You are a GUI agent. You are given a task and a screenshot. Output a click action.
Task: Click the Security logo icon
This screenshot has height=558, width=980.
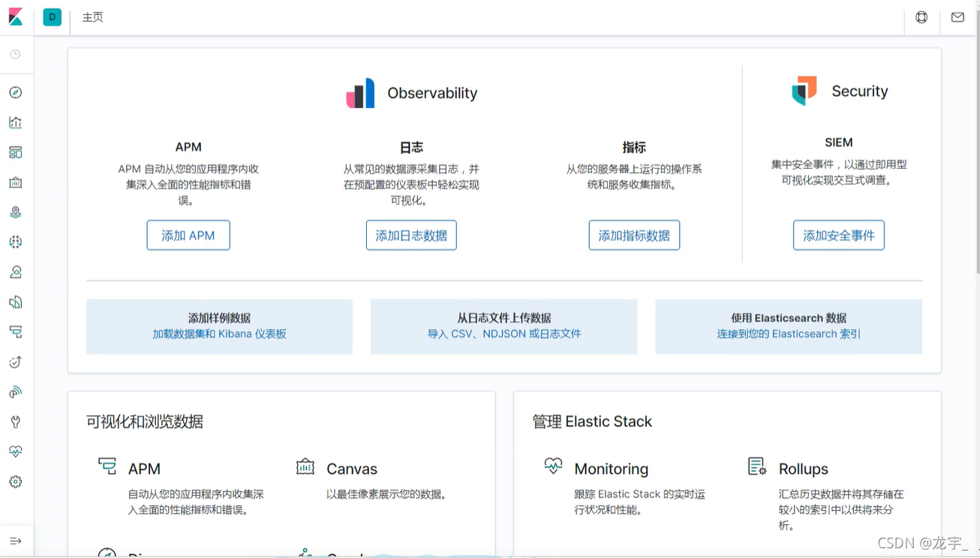pos(804,91)
